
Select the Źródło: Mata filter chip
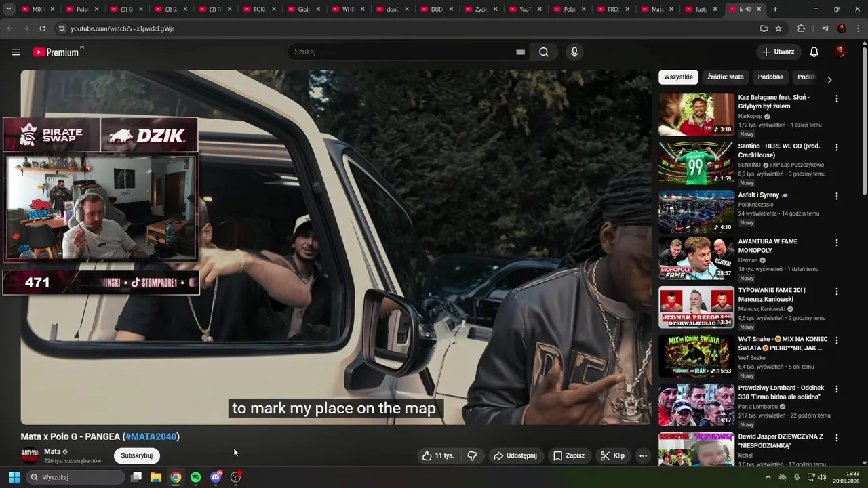click(725, 77)
